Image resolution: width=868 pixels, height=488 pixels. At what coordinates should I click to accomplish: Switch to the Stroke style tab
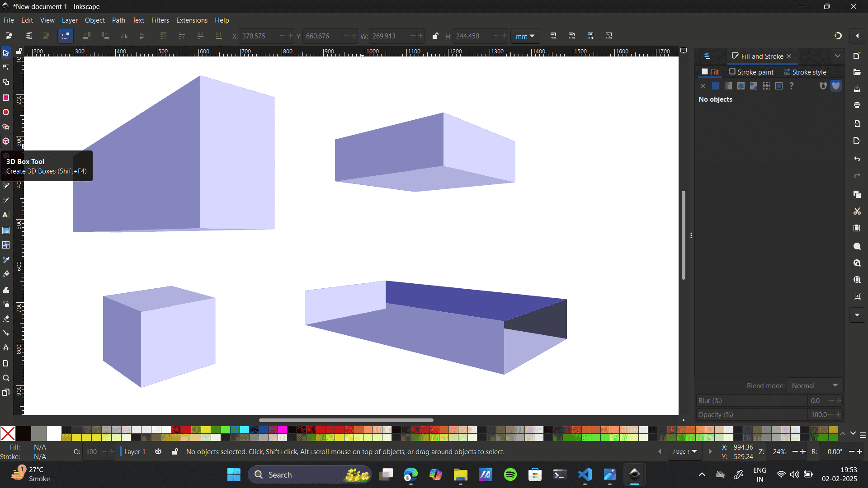point(805,72)
